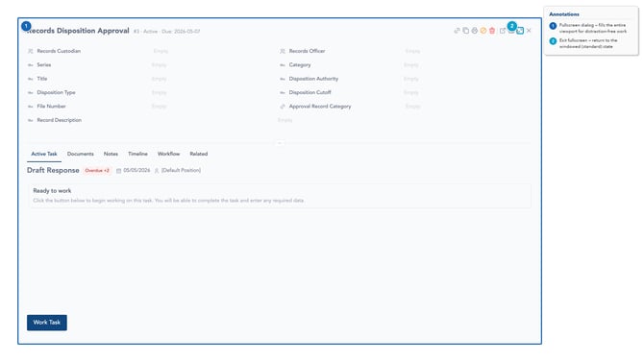
Task: Click the (Default Position) assignee text
Action: [181, 170]
